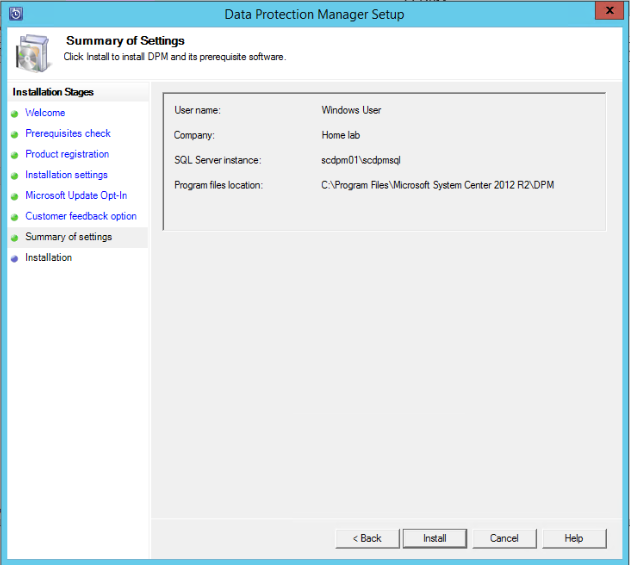Image resolution: width=630 pixels, height=565 pixels.
Task: Click green bullet beside Installation settings
Action: (14, 176)
